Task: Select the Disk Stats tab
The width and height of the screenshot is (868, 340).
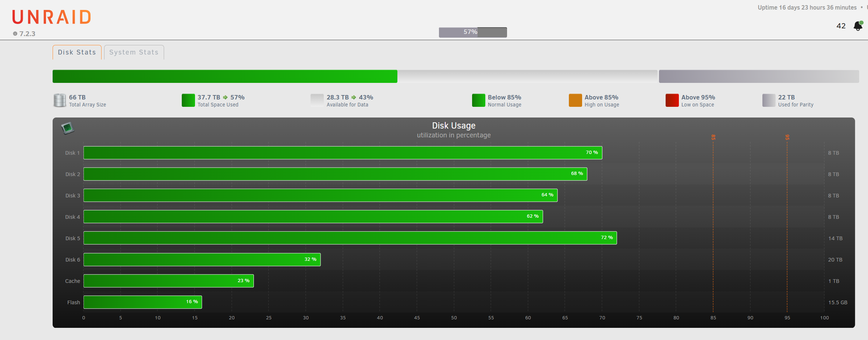Action: [77, 52]
